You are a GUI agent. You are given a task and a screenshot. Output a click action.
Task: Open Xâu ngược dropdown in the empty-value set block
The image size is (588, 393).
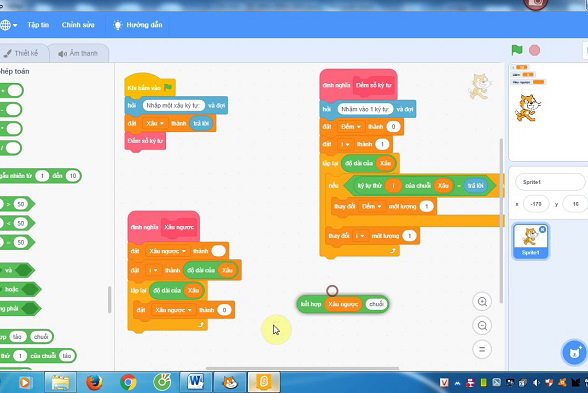[167, 251]
